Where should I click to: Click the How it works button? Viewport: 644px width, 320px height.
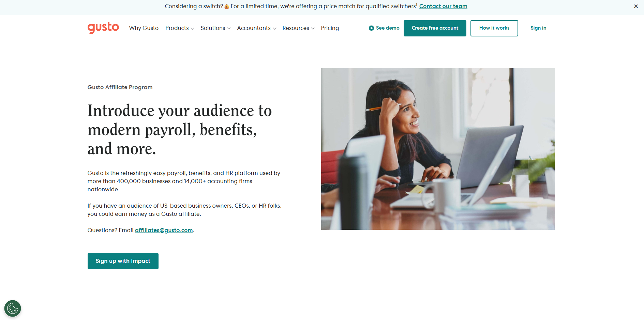(x=494, y=28)
